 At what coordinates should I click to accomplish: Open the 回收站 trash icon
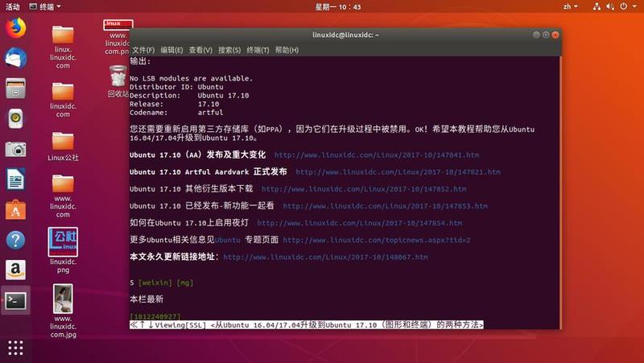pyautogui.click(x=118, y=81)
